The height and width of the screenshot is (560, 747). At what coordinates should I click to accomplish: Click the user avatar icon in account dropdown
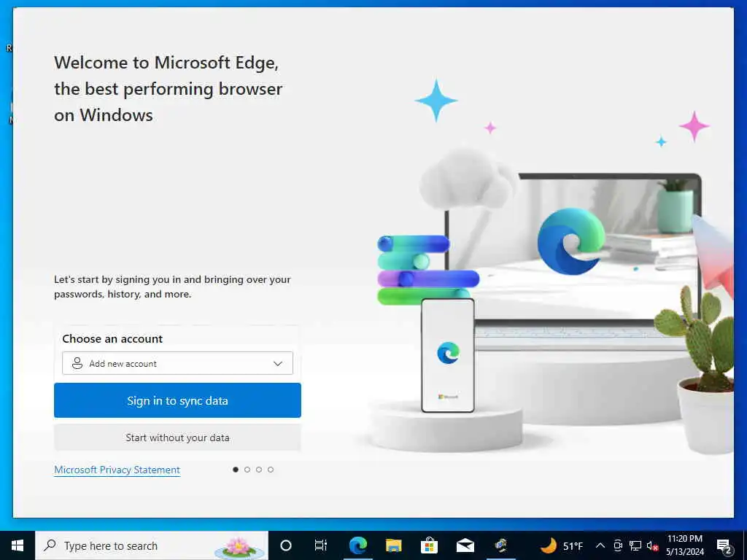click(x=77, y=363)
